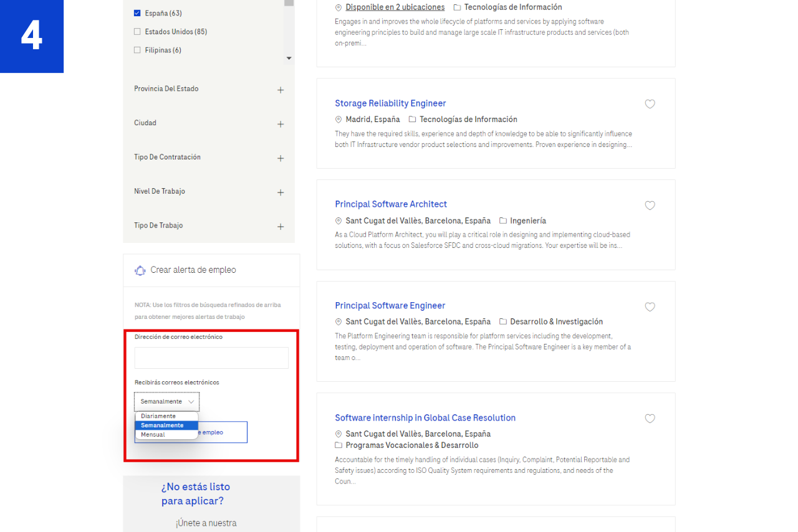Expand the Tipo De Contratación filter
Viewport: 798px width, 532px height.
281,158
